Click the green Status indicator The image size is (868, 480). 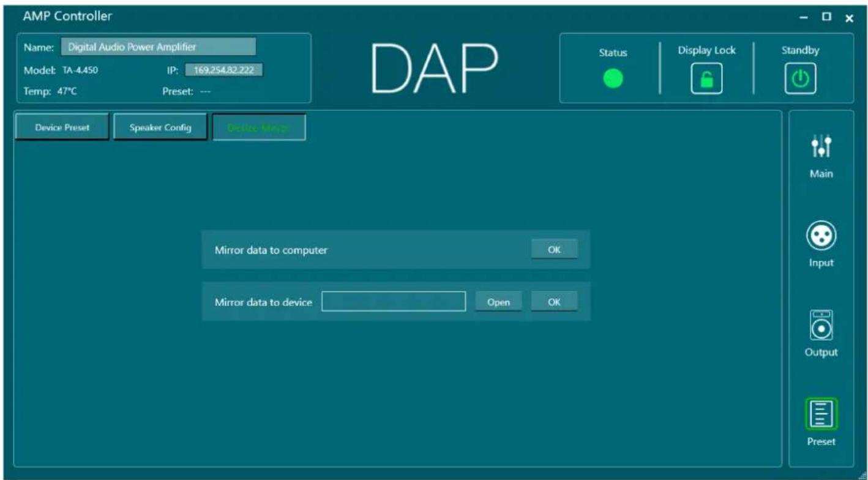(613, 78)
